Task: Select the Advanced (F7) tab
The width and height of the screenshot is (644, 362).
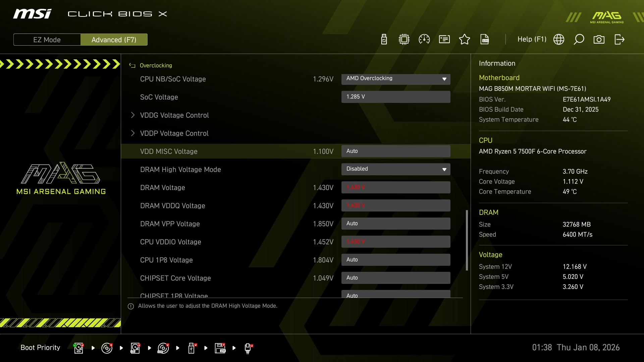Action: click(114, 40)
